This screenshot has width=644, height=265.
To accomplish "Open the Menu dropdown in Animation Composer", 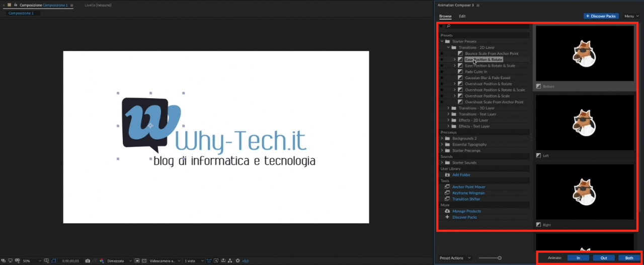I will coord(631,16).
